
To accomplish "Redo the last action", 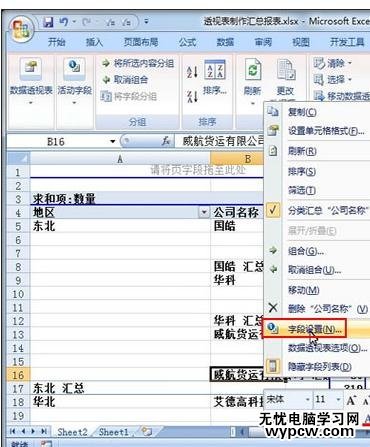I will pos(86,22).
